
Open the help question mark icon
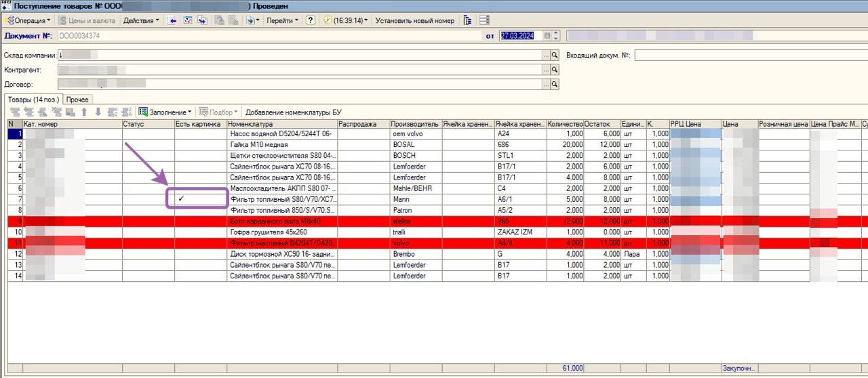coord(311,20)
